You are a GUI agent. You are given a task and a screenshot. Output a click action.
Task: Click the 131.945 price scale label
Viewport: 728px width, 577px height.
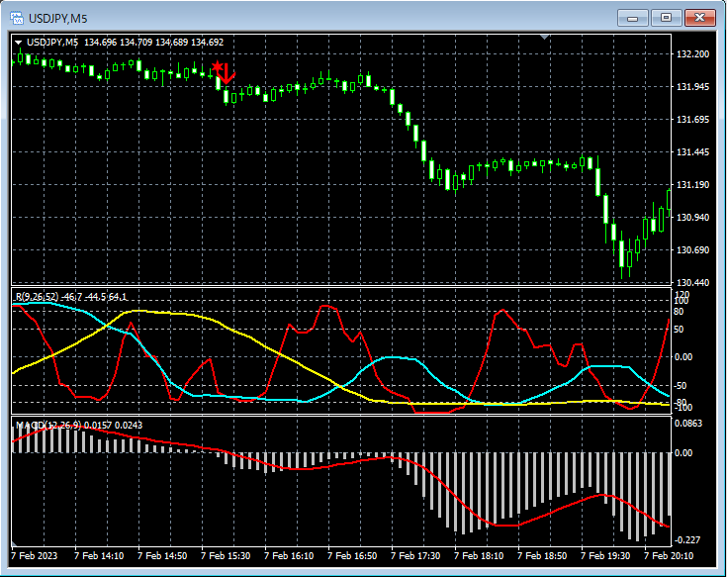[x=691, y=87]
